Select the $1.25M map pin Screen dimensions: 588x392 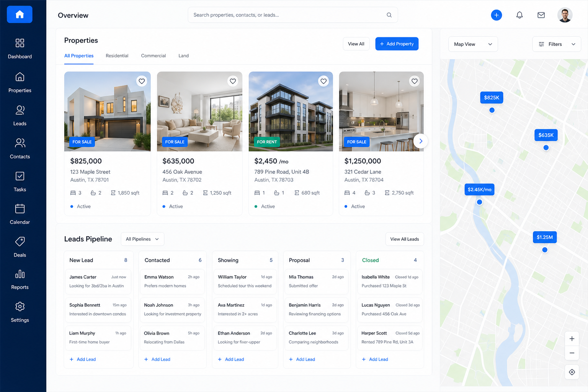(x=545, y=237)
